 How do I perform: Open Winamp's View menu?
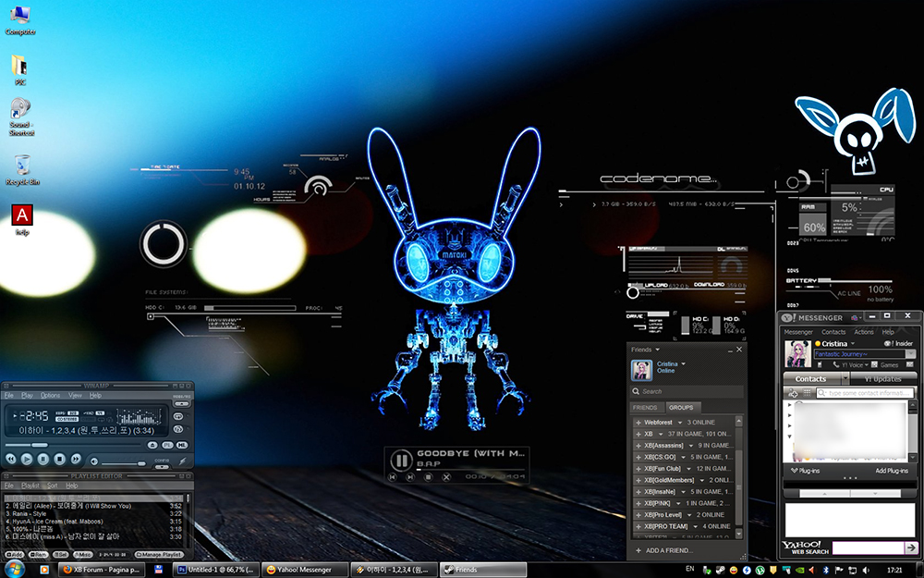point(75,395)
